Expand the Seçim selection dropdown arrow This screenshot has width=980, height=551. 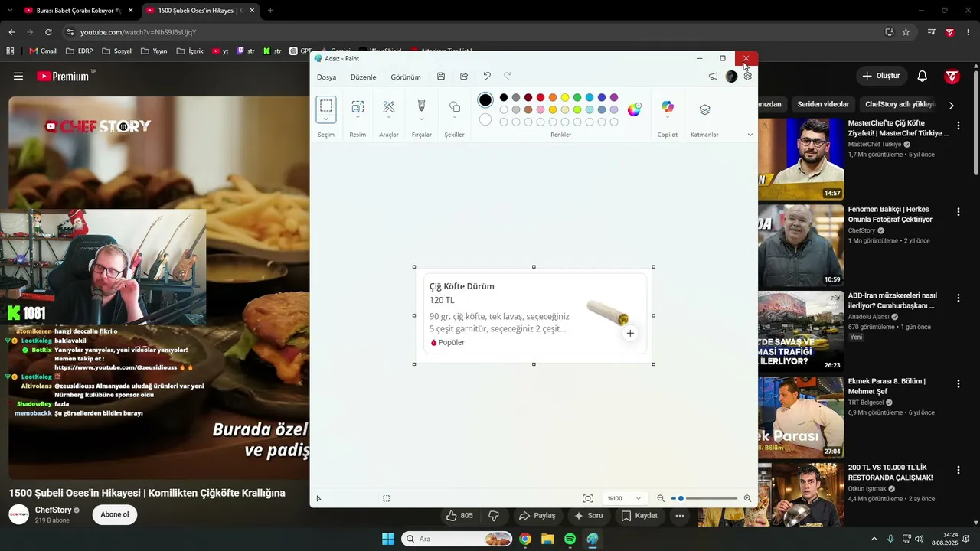tap(326, 119)
